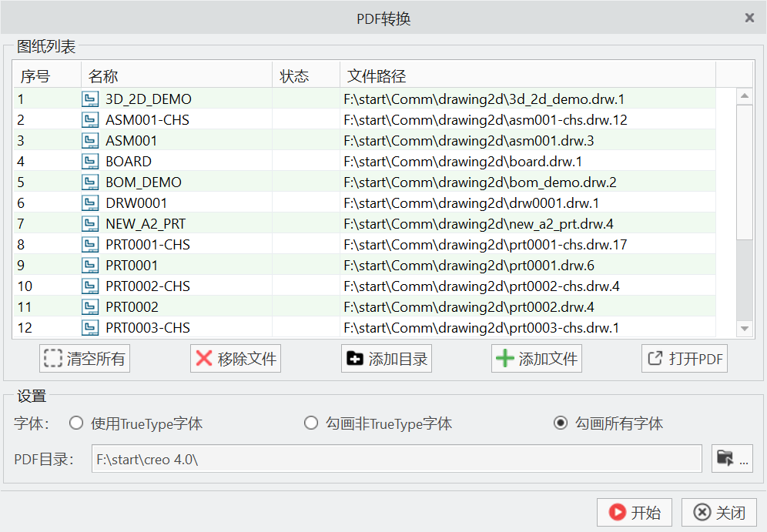Click the drawing icon next to DRW0001
767x532 pixels.
tap(90, 203)
